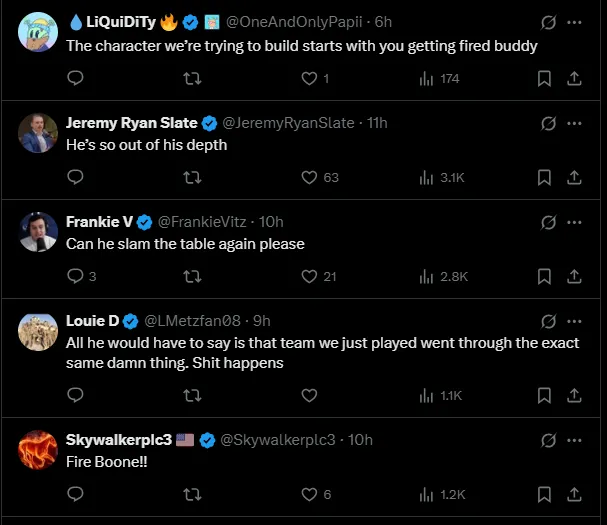Open Frankie V's profile avatar
The width and height of the screenshot is (607, 525).
point(38,231)
